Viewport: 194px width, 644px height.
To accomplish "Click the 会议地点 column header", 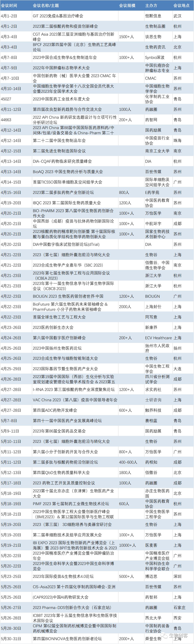I will (x=182, y=5).
